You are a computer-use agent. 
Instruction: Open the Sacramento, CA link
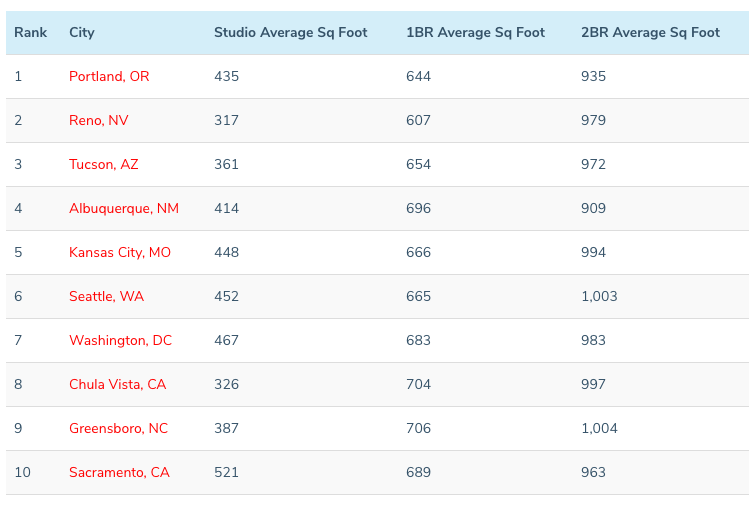click(x=119, y=473)
